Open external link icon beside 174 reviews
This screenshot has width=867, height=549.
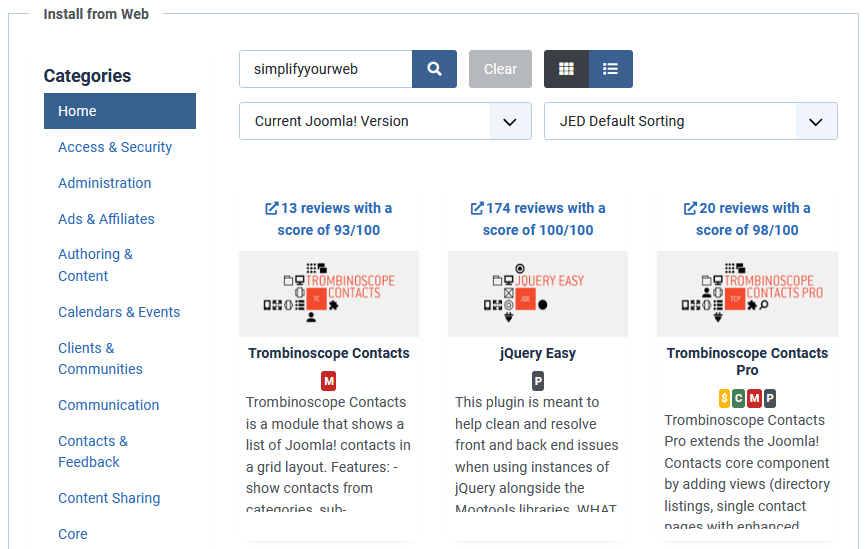477,208
